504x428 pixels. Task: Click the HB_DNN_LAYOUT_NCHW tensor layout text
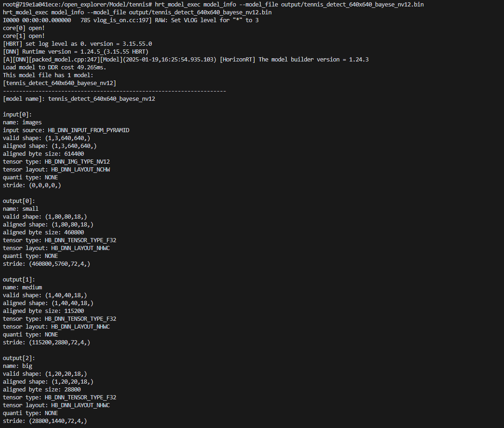pyautogui.click(x=80, y=169)
